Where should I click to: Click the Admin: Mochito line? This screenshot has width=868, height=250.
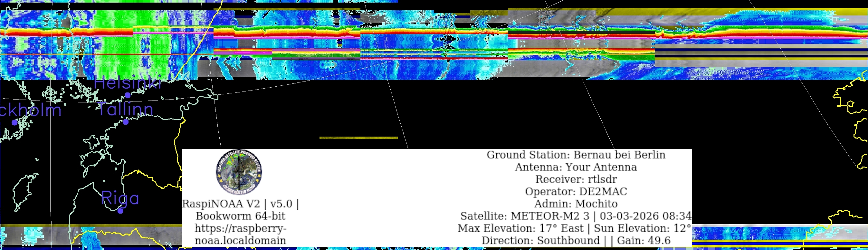point(576,204)
